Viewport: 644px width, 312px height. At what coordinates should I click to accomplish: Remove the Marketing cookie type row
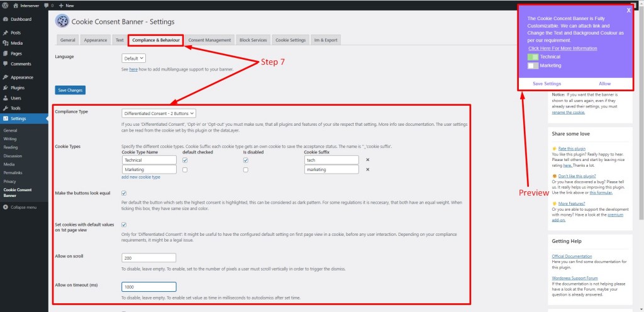pos(367,169)
